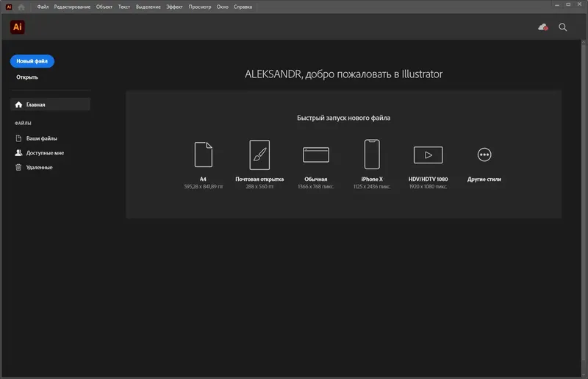588x379 pixels.
Task: Click the home icon in the title bar
Action: [x=21, y=7]
